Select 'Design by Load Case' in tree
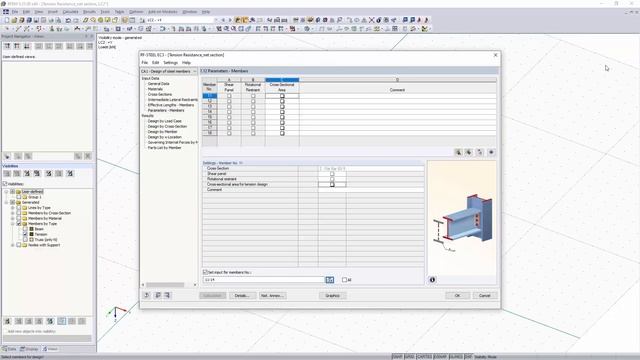Screen dimensions: 640x360 (164, 121)
